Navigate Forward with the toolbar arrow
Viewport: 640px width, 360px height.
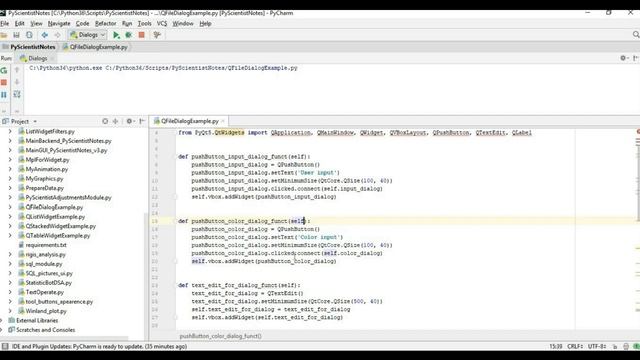[x=57, y=35]
